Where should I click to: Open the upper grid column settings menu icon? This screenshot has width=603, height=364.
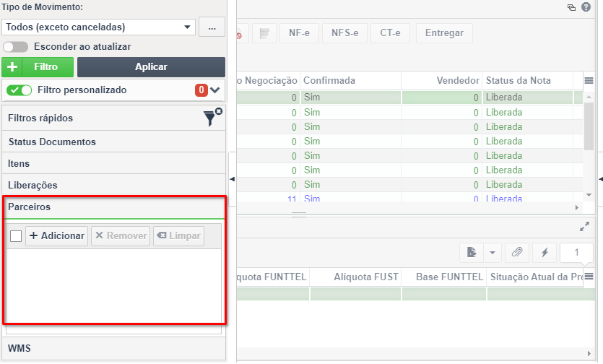click(x=589, y=80)
